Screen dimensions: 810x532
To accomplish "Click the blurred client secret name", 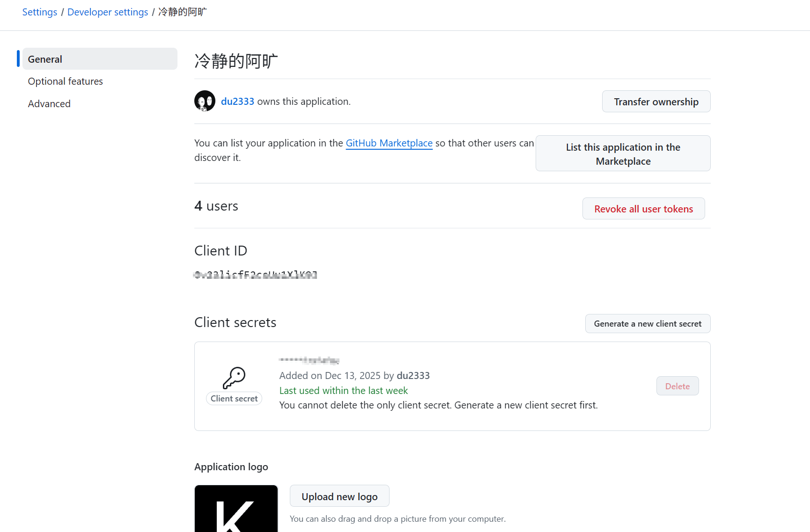I will pos(309,359).
